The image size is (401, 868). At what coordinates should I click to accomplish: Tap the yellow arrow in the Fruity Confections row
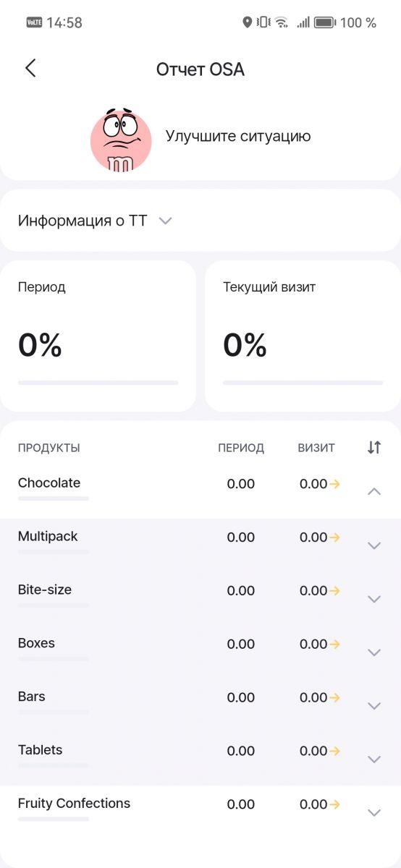[334, 804]
